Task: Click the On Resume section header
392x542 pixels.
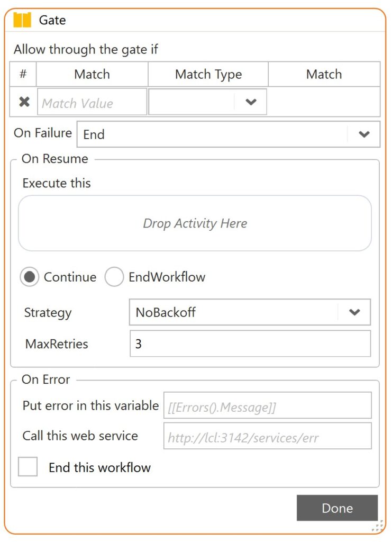Action: 54,158
